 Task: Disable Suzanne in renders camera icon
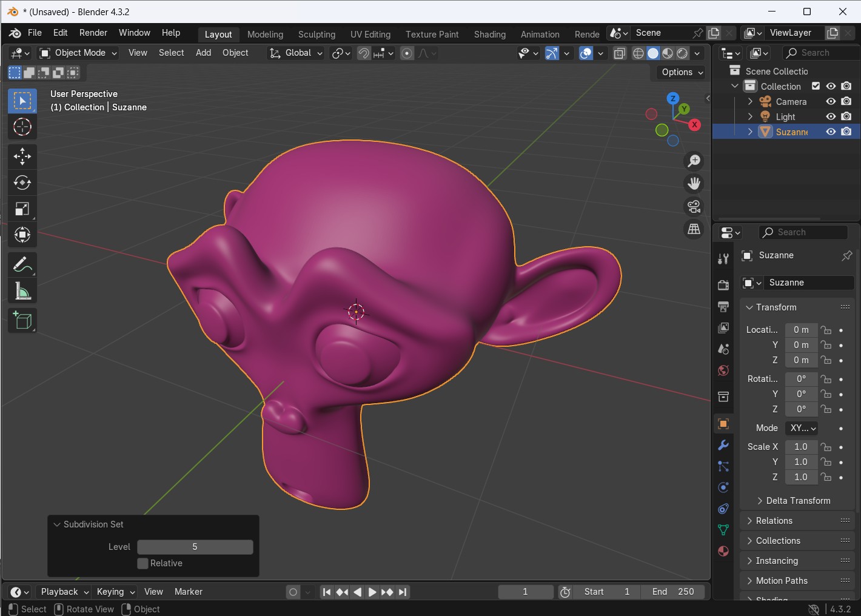[x=846, y=132]
